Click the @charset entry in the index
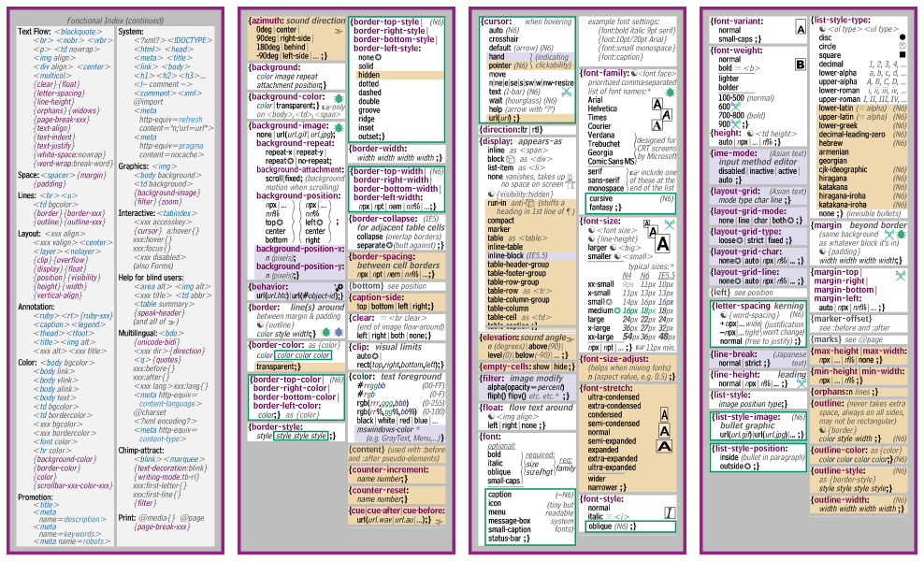This screenshot has width=924, height=561. [x=150, y=412]
